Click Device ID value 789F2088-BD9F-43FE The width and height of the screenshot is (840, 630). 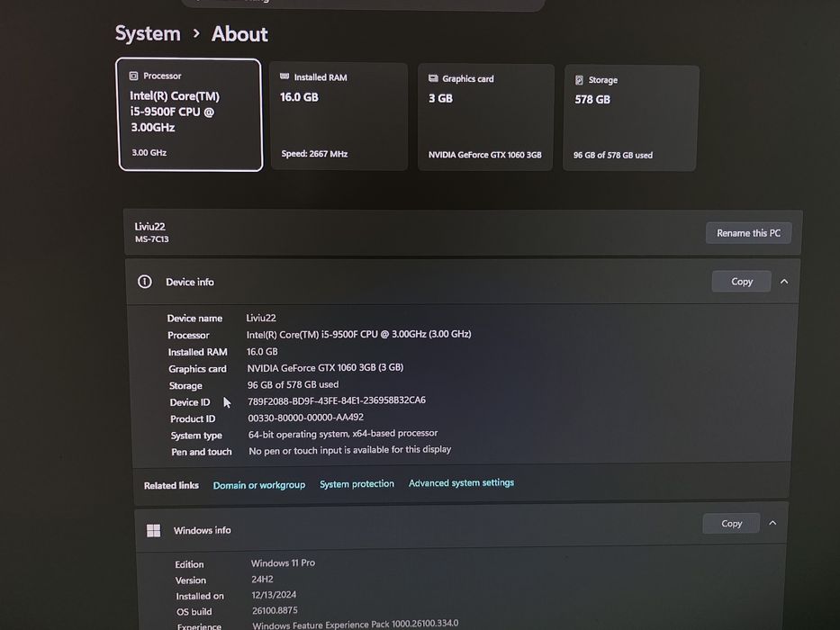[x=337, y=400]
